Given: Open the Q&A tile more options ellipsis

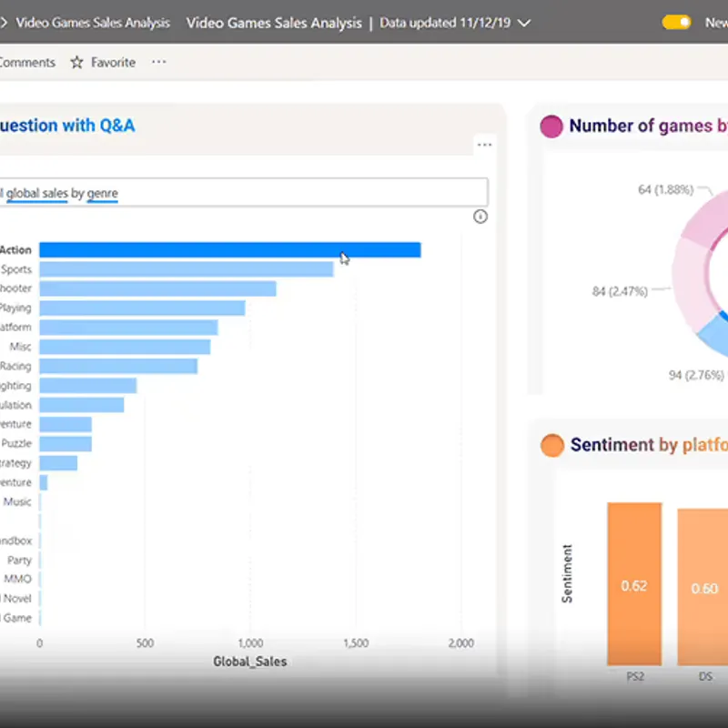Looking at the screenshot, I should (484, 145).
